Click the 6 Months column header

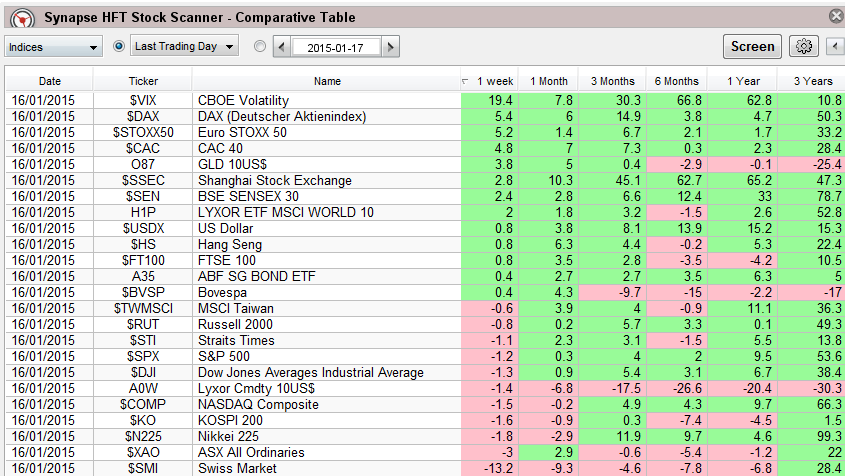pyautogui.click(x=677, y=81)
